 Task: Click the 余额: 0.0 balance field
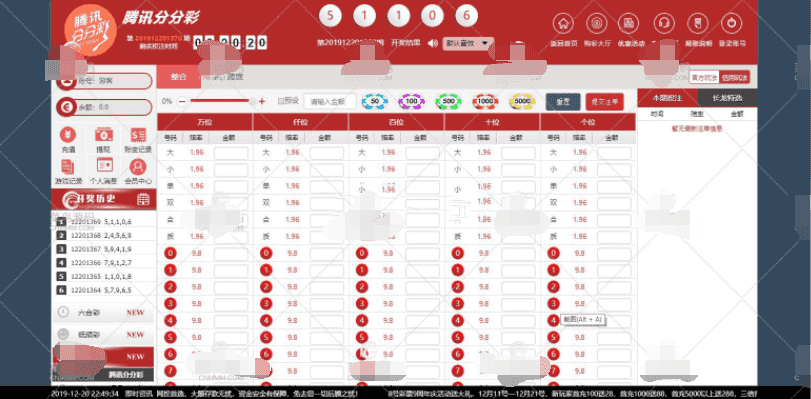coord(104,107)
